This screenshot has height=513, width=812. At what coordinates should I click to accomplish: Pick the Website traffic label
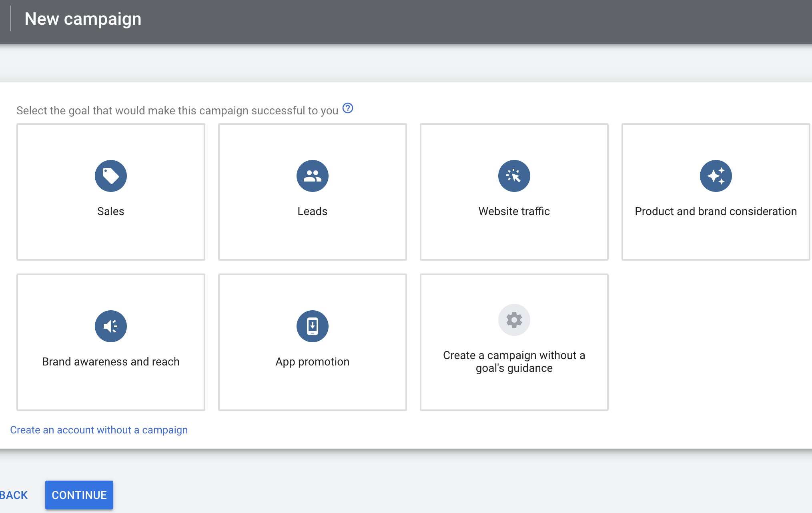[x=514, y=211]
